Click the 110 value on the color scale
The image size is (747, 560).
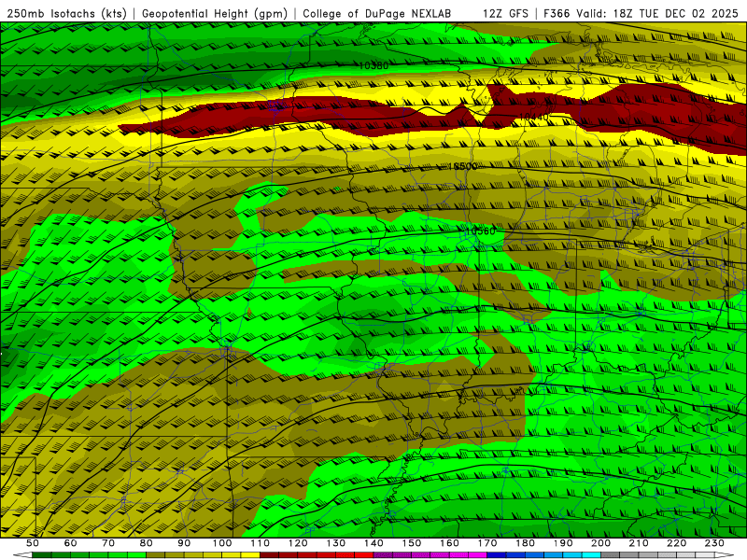point(261,543)
